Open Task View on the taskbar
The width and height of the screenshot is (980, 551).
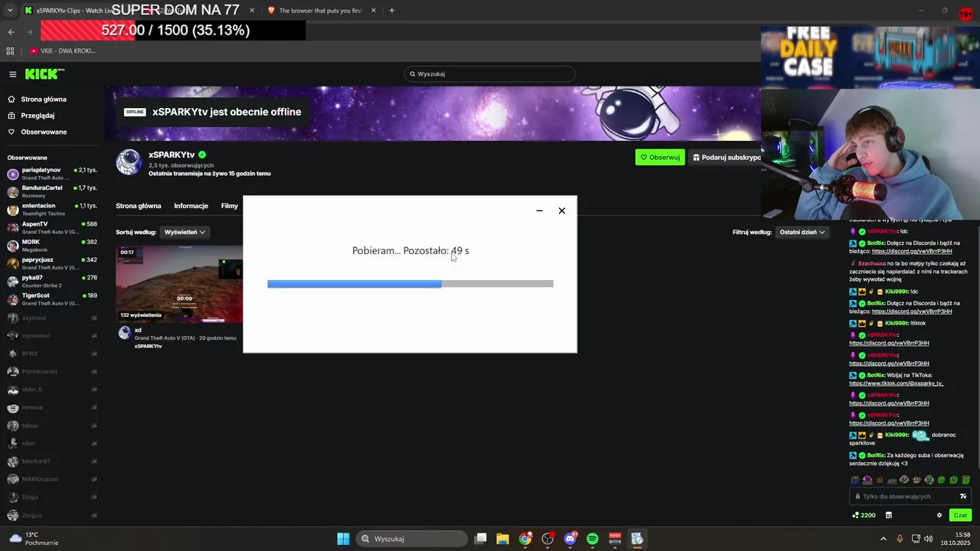[481, 539]
